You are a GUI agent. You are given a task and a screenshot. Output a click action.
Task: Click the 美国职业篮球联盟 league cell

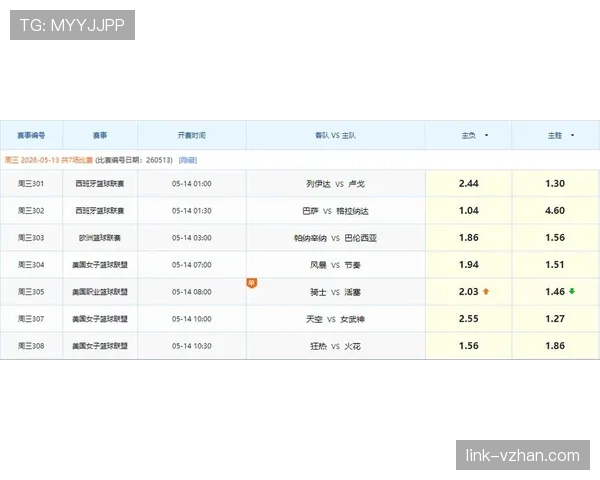click(100, 292)
